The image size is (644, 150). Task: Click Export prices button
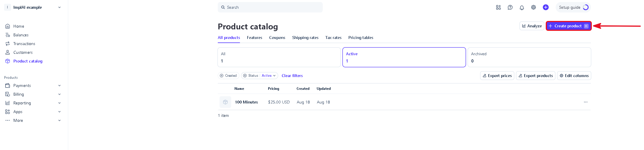point(497,76)
